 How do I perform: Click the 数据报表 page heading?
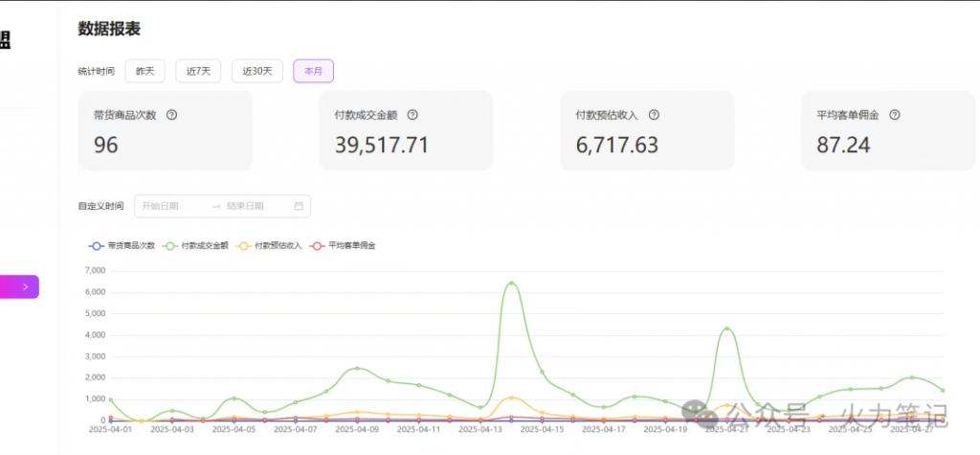tap(109, 28)
